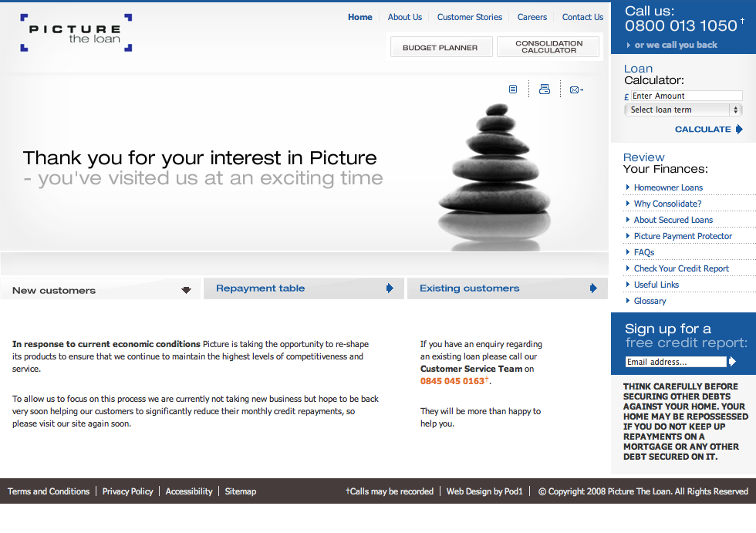Click the 'Sign up for a' heading
Image resolution: width=756 pixels, height=533 pixels.
[x=668, y=329]
